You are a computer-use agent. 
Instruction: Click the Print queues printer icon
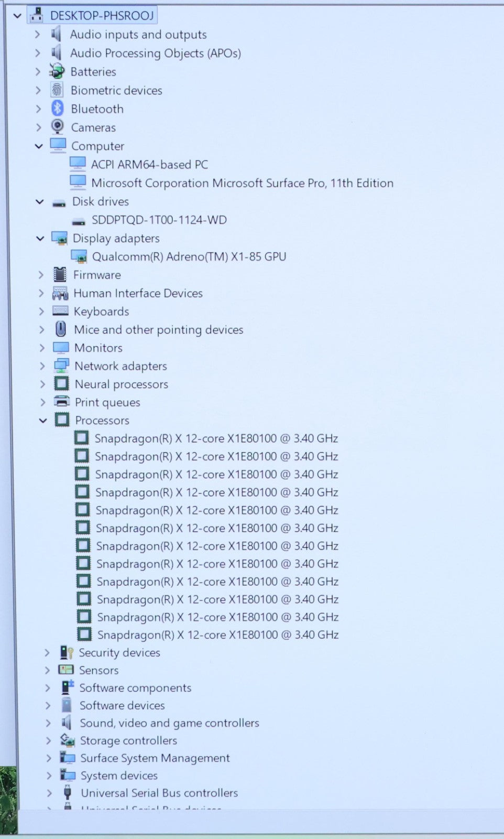pyautogui.click(x=61, y=402)
